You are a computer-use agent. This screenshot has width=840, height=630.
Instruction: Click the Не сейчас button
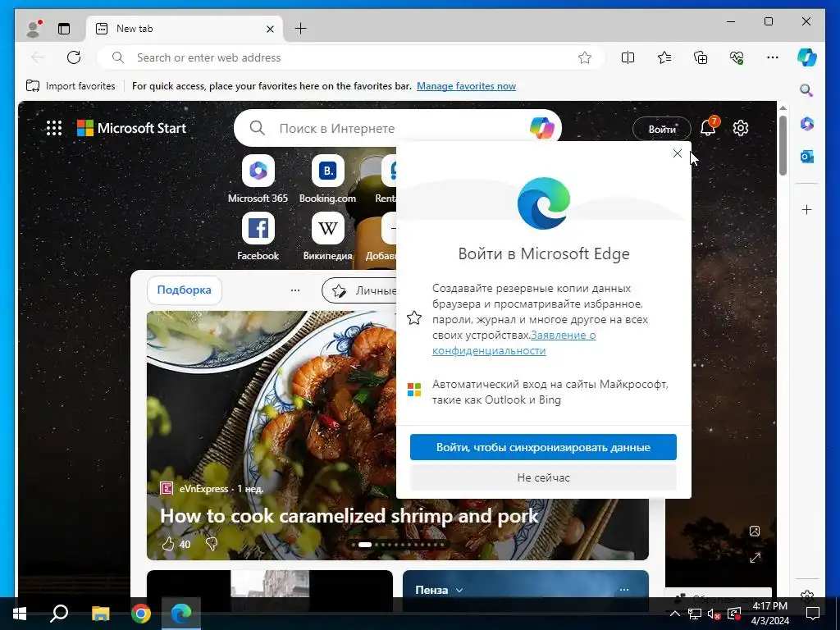pyautogui.click(x=543, y=477)
